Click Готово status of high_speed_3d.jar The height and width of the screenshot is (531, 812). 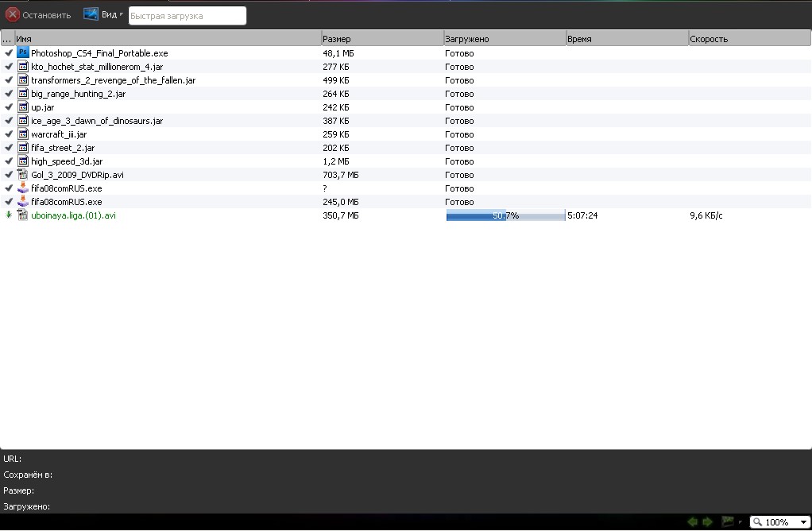459,161
